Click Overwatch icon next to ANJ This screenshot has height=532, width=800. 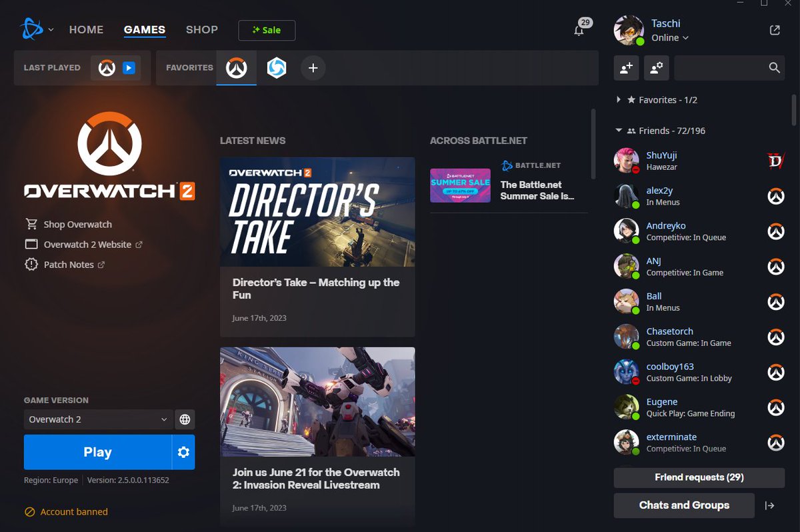coord(775,267)
